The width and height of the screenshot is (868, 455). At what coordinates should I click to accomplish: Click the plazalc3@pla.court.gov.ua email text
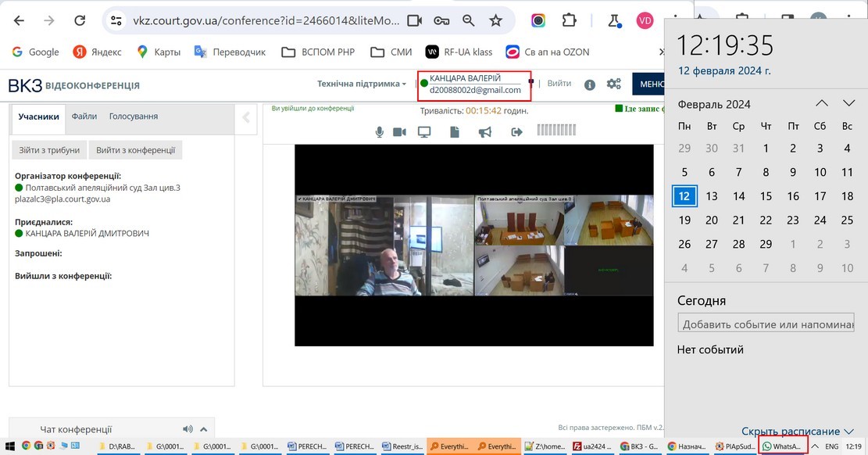[63, 199]
